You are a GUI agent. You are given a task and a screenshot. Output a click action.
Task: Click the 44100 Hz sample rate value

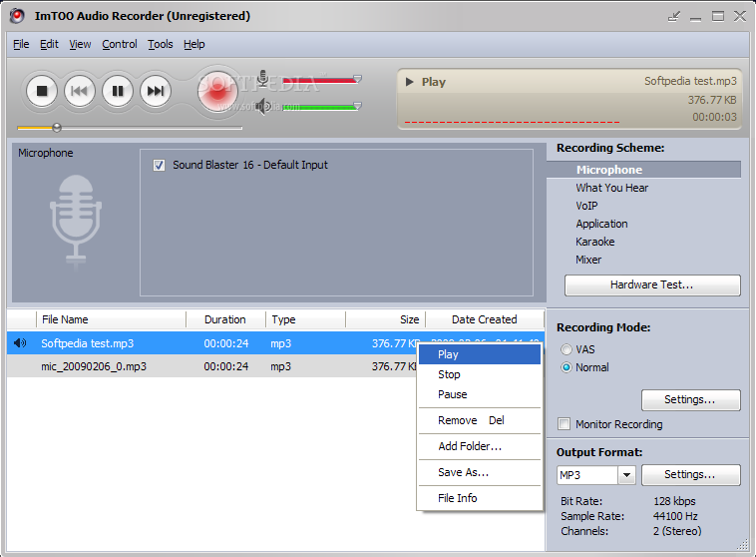(x=675, y=516)
